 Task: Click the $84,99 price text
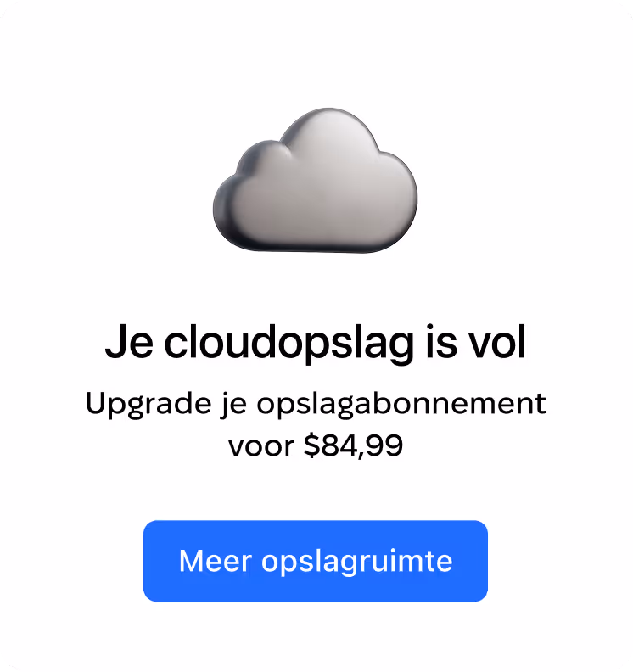[353, 445]
